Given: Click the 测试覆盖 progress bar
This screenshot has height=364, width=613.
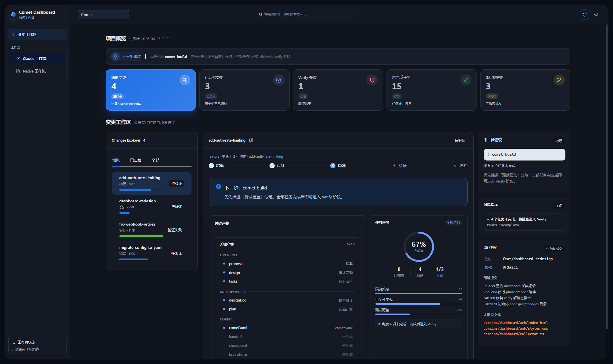Looking at the screenshot, I should click(x=419, y=314).
